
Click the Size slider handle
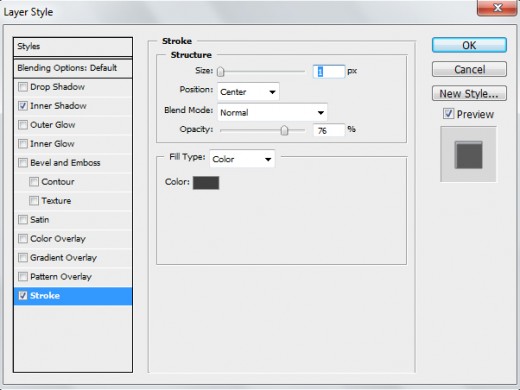221,71
